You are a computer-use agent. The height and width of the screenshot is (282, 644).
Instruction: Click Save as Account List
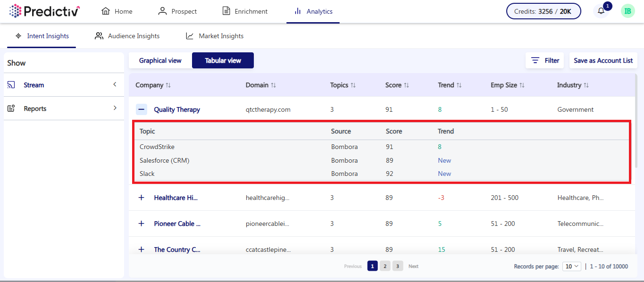603,60
